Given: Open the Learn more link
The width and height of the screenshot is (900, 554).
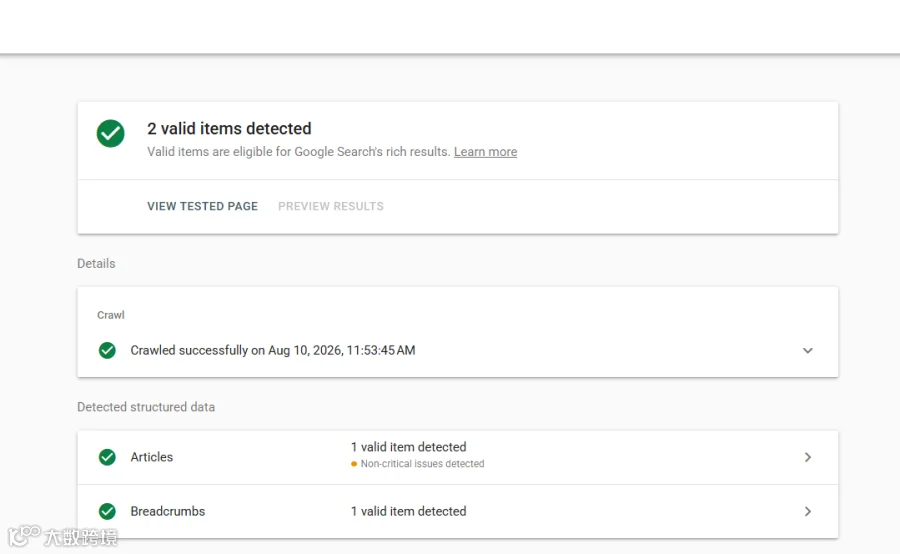Looking at the screenshot, I should (486, 152).
